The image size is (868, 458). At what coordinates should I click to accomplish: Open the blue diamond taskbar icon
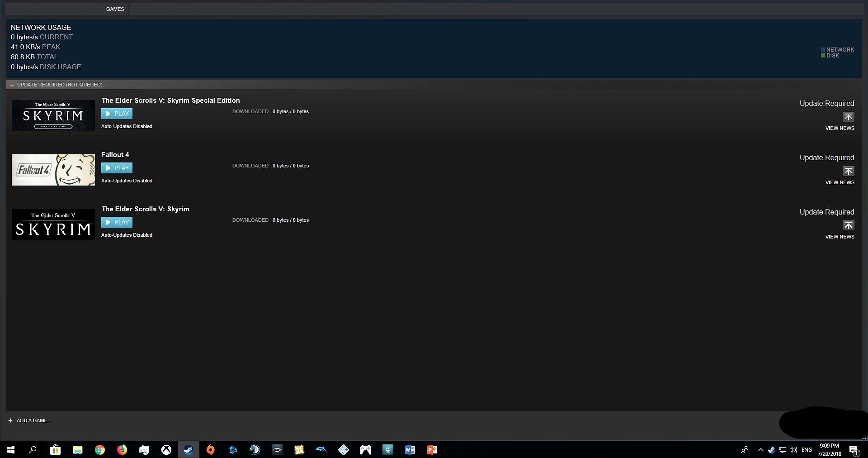click(x=344, y=450)
